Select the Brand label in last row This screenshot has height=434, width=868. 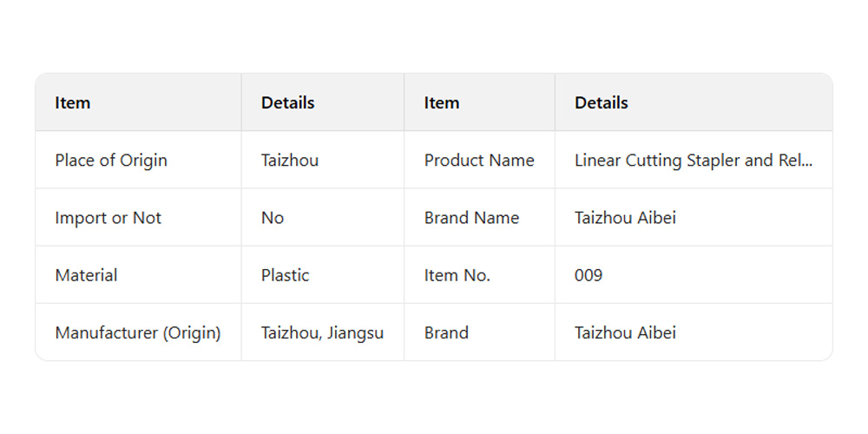(446, 332)
